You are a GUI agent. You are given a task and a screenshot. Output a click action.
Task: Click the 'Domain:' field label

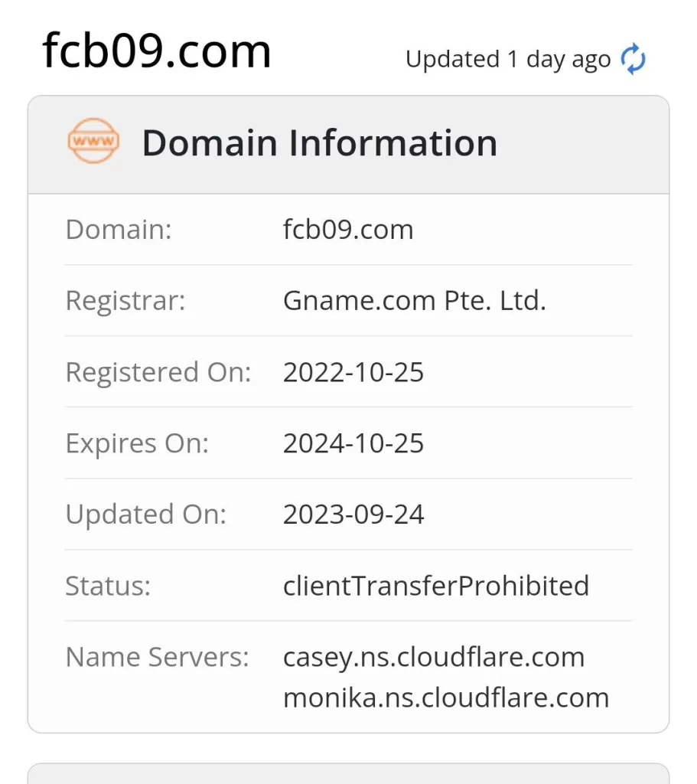click(119, 230)
